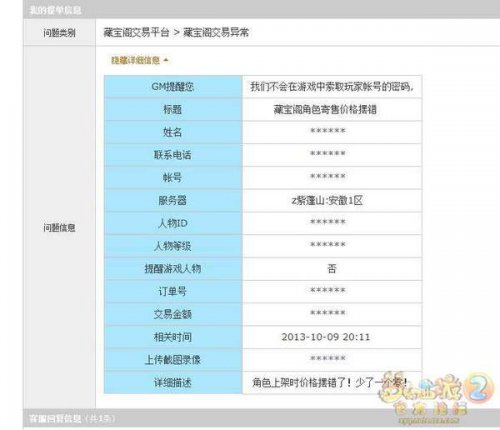Click the 问题信息 label cell
The image size is (500, 430).
(59, 228)
